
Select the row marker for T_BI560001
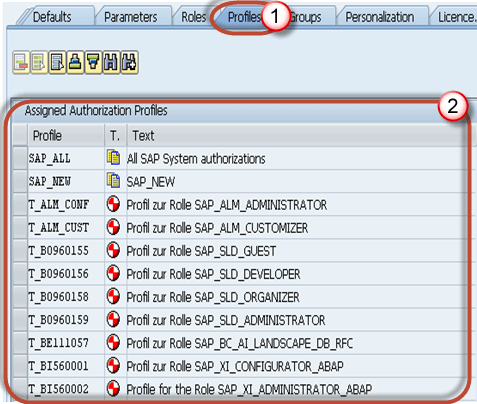(20, 366)
